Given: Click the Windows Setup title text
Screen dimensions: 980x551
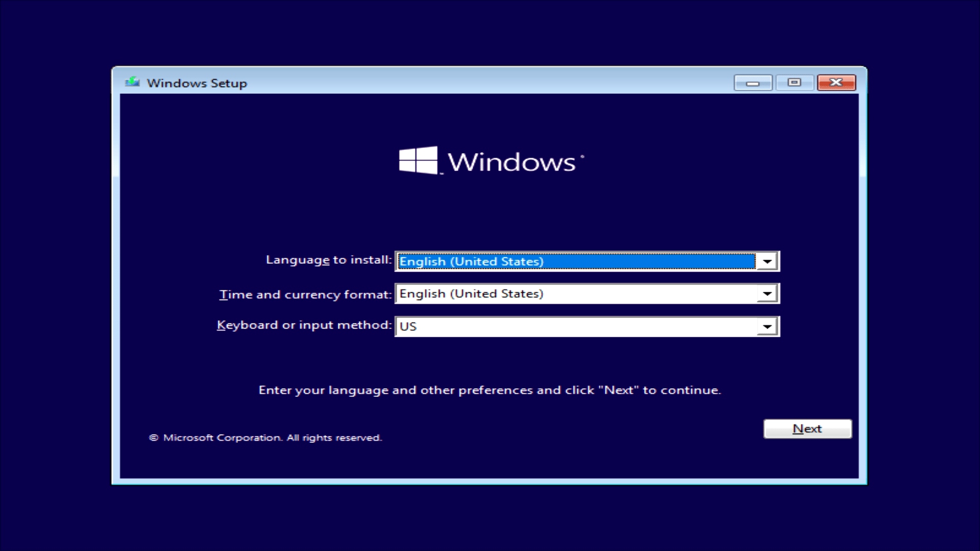Looking at the screenshot, I should (197, 83).
